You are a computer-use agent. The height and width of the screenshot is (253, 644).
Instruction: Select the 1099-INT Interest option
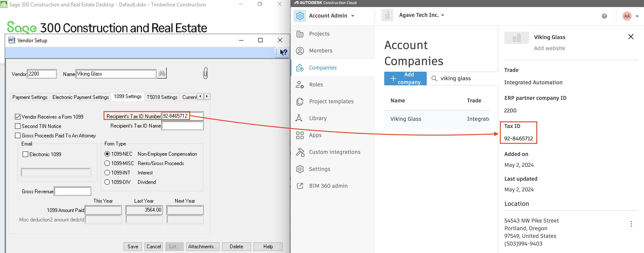tap(107, 173)
